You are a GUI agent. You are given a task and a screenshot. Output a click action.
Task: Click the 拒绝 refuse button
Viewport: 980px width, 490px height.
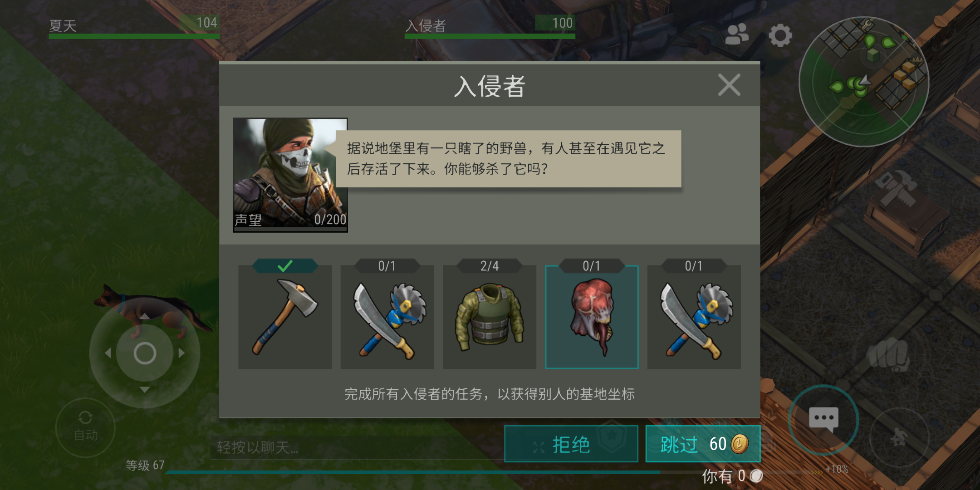pyautogui.click(x=571, y=444)
